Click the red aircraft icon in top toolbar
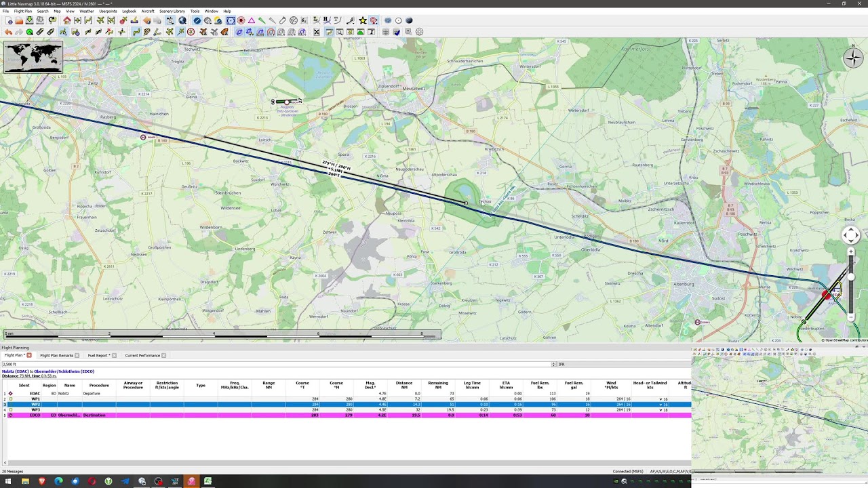 coord(123,20)
